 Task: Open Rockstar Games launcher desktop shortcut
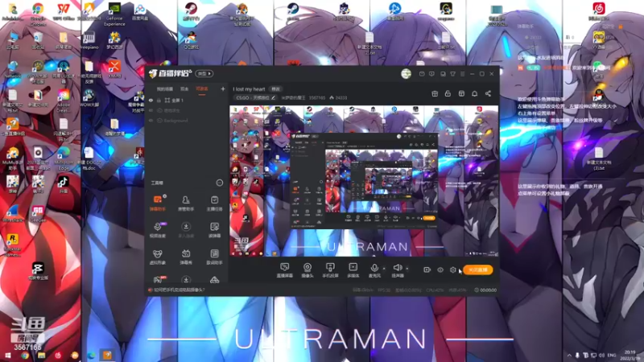click(x=12, y=245)
